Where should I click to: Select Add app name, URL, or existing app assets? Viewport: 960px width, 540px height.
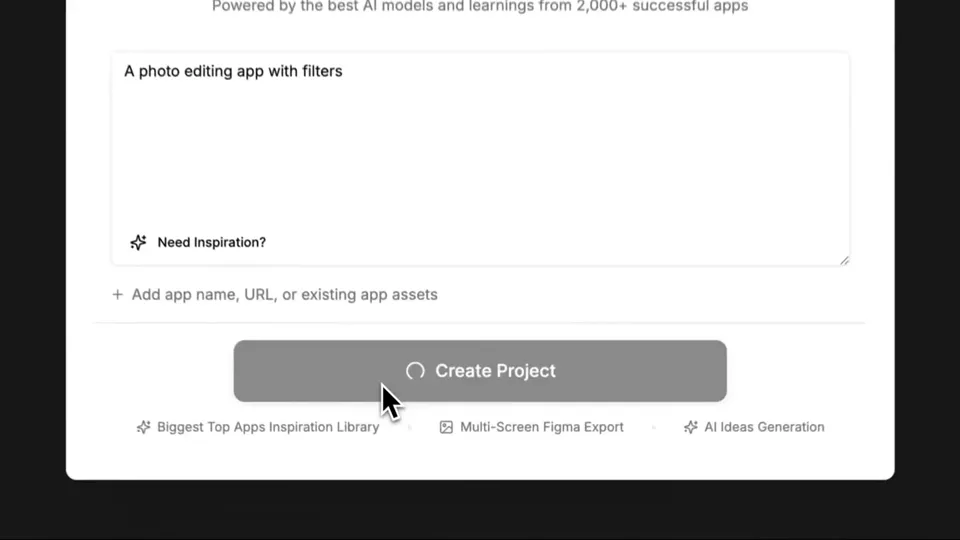[x=284, y=294]
